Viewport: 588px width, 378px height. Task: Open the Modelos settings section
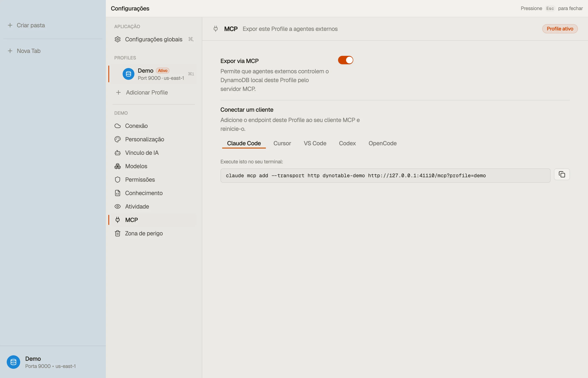coord(154,166)
